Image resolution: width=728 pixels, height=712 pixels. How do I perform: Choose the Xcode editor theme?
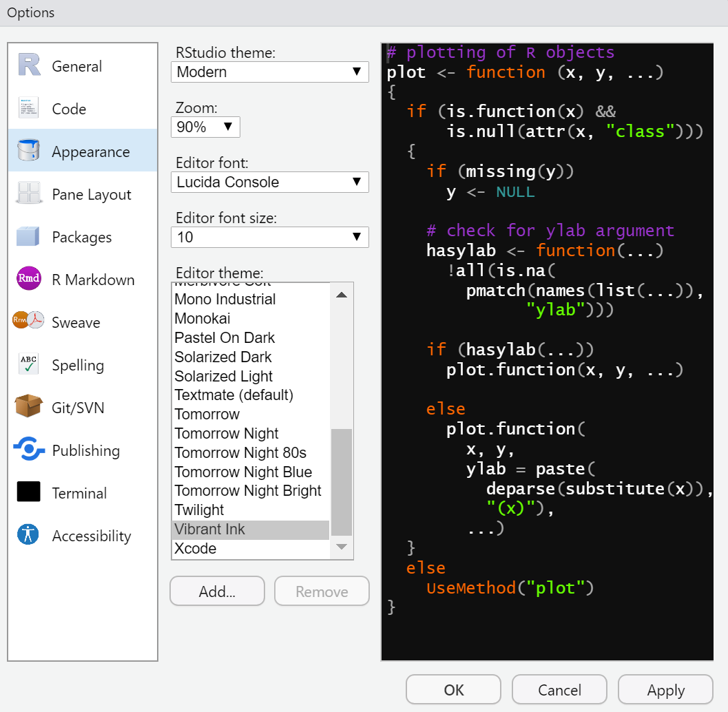[251, 549]
